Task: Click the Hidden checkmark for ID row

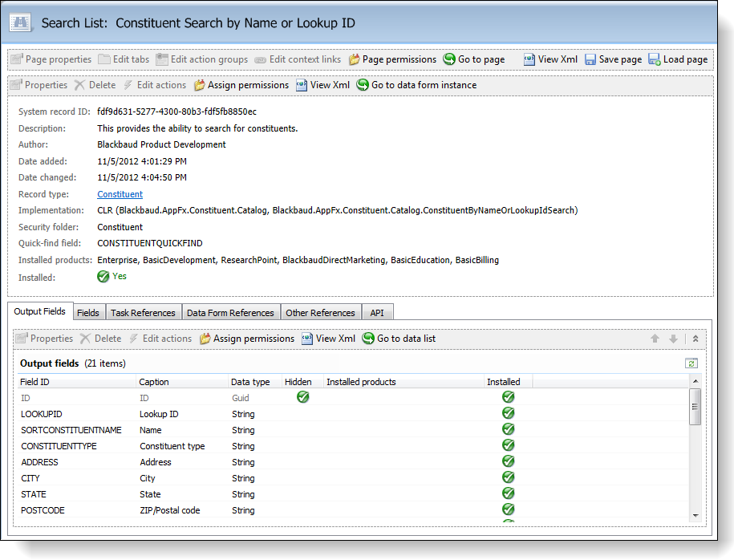Action: point(303,397)
